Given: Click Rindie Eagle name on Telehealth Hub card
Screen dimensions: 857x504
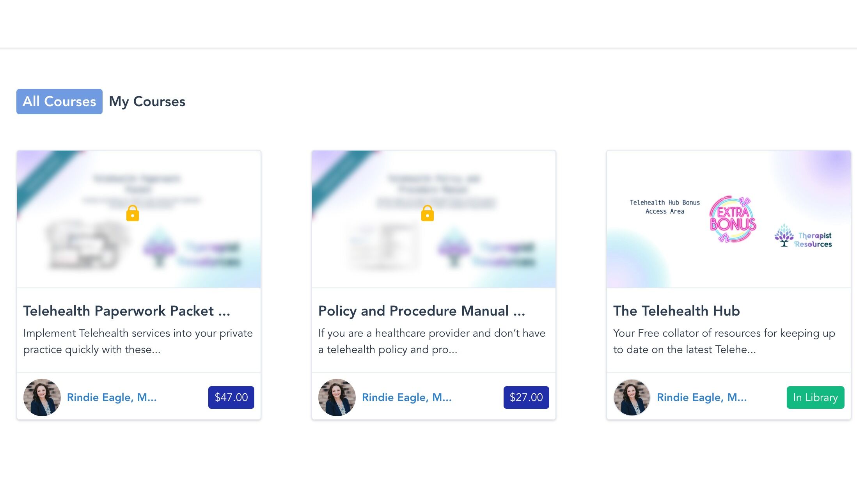Looking at the screenshot, I should point(701,397).
